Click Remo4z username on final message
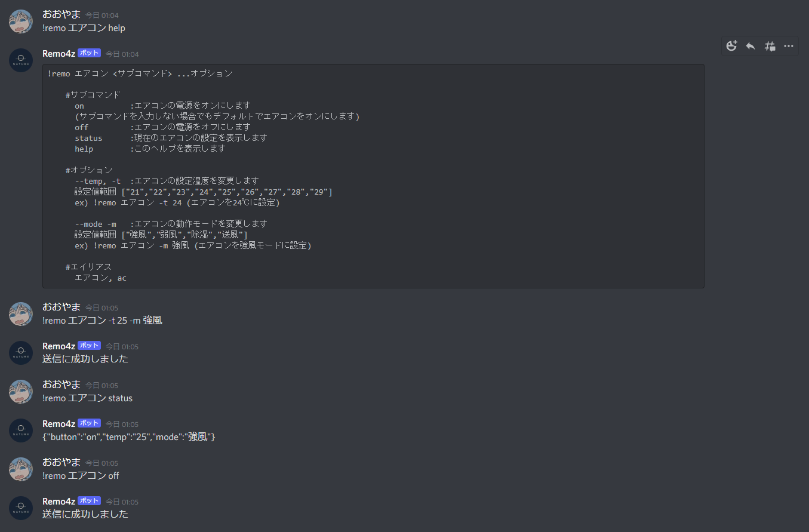Screen dimensions: 809x532 tap(59, 501)
